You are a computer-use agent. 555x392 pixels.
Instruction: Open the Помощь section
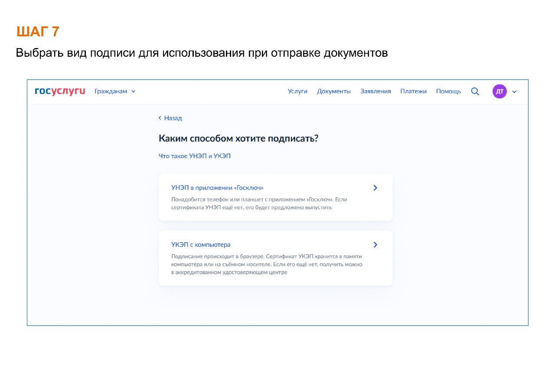pyautogui.click(x=448, y=91)
